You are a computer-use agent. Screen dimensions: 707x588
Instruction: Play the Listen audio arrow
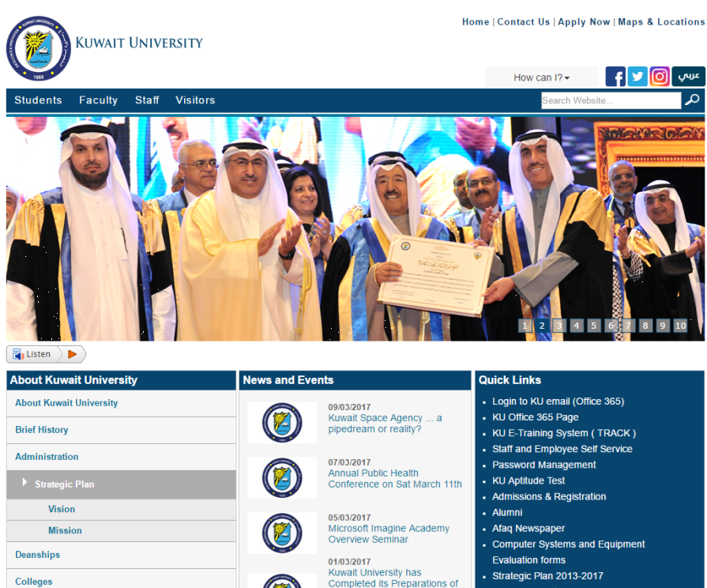click(x=72, y=354)
